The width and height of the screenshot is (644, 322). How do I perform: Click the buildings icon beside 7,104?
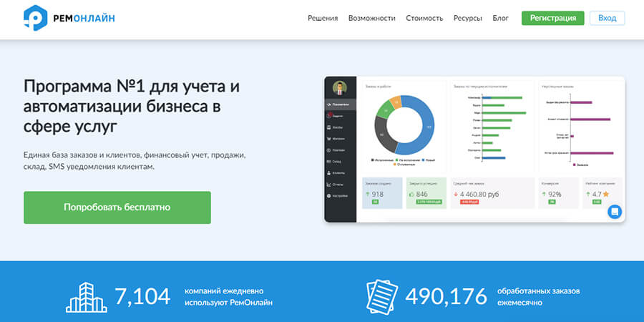(87, 297)
